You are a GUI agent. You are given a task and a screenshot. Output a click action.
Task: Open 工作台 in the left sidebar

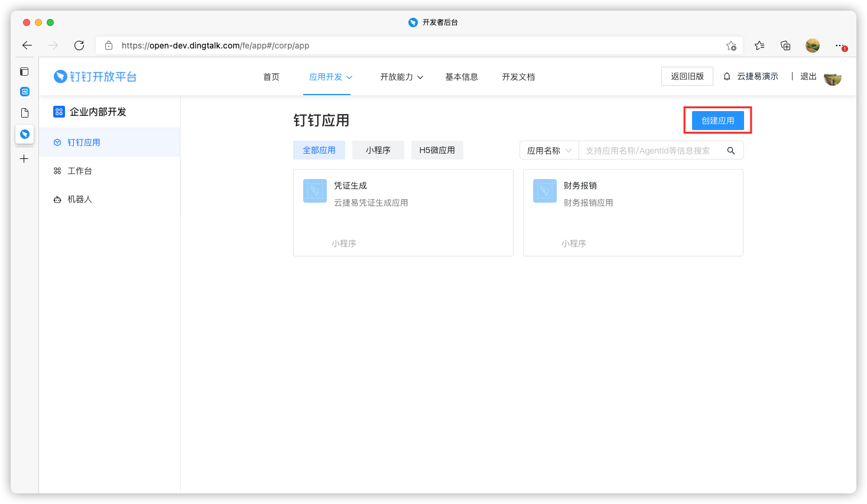pos(109,171)
